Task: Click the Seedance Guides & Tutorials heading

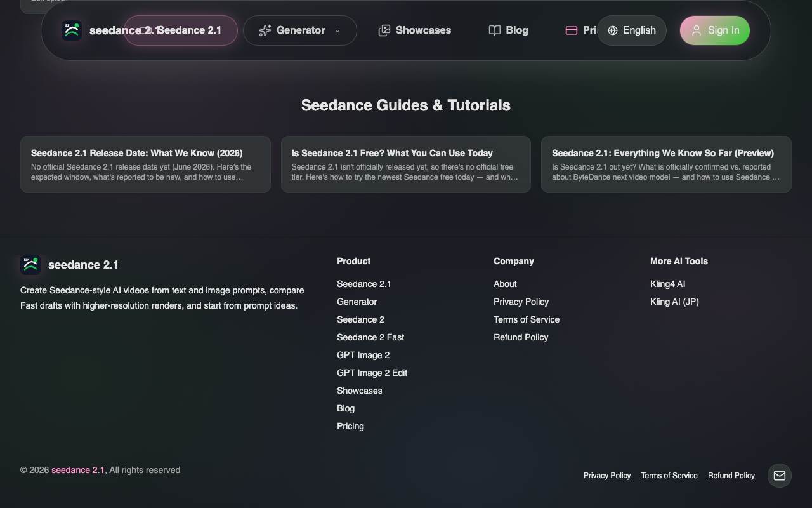Action: 406,105
